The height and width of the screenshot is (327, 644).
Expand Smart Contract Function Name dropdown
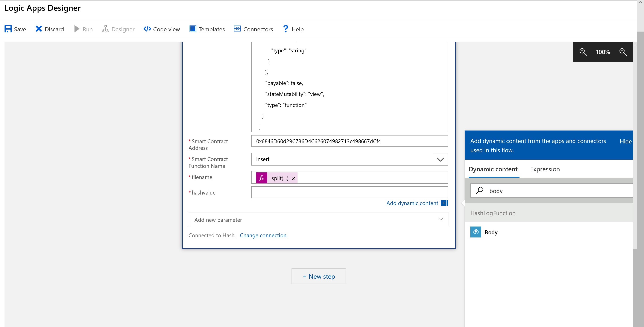tap(440, 159)
